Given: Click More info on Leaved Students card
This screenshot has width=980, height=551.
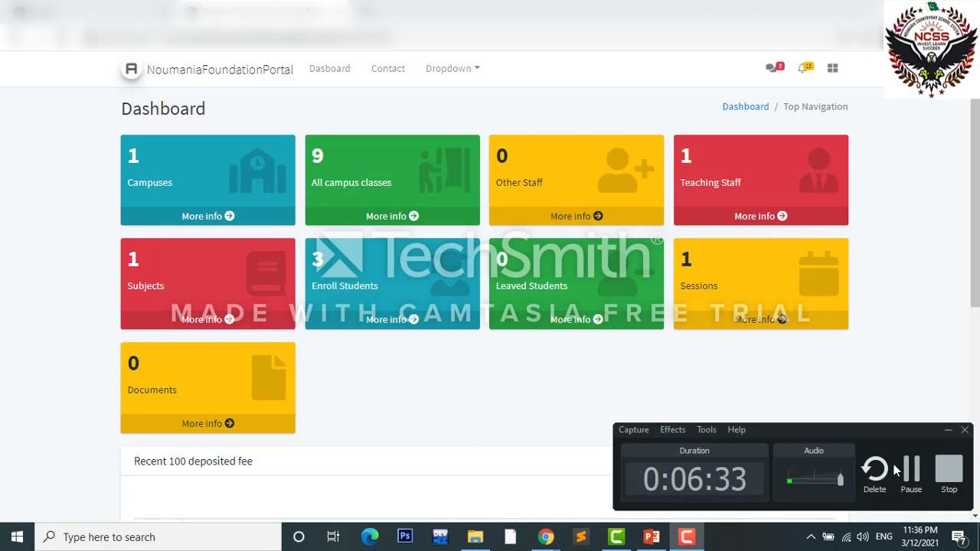Looking at the screenshot, I should click(x=577, y=320).
